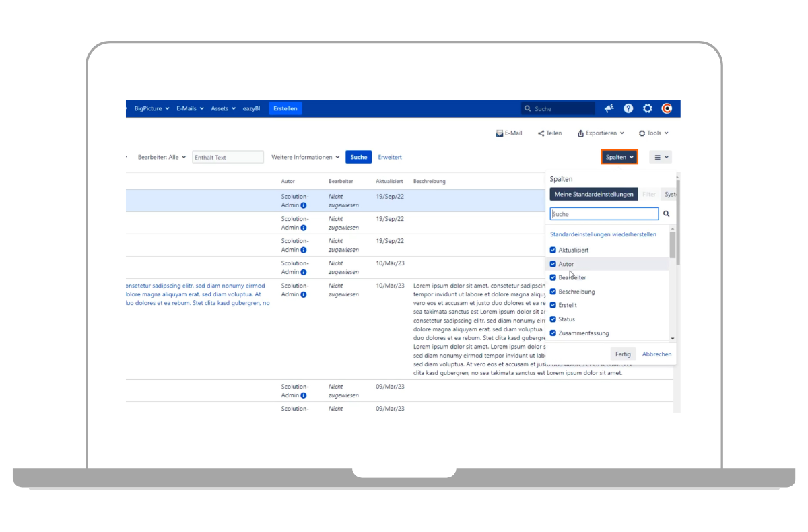
Task: Expand the Exportieren dropdown
Action: coord(601,133)
